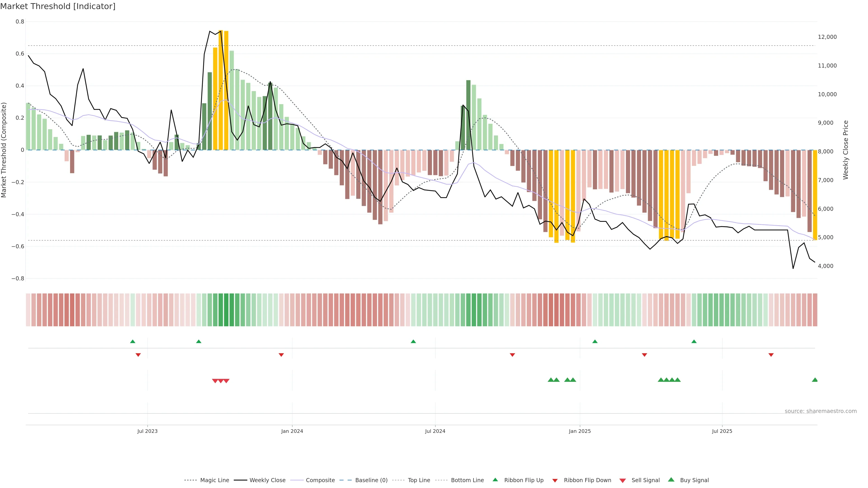The image size is (868, 488).
Task: Click the Ribbon Flip Down legend triangle
Action: 555,481
